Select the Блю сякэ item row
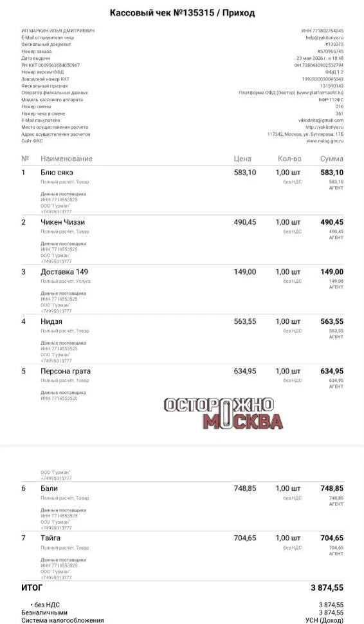The image size is (364, 624). point(183,191)
